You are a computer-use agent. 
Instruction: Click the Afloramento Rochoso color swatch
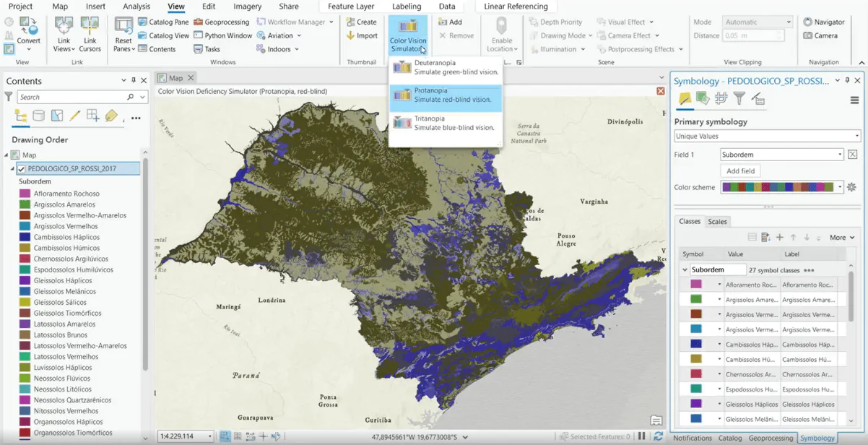696,285
